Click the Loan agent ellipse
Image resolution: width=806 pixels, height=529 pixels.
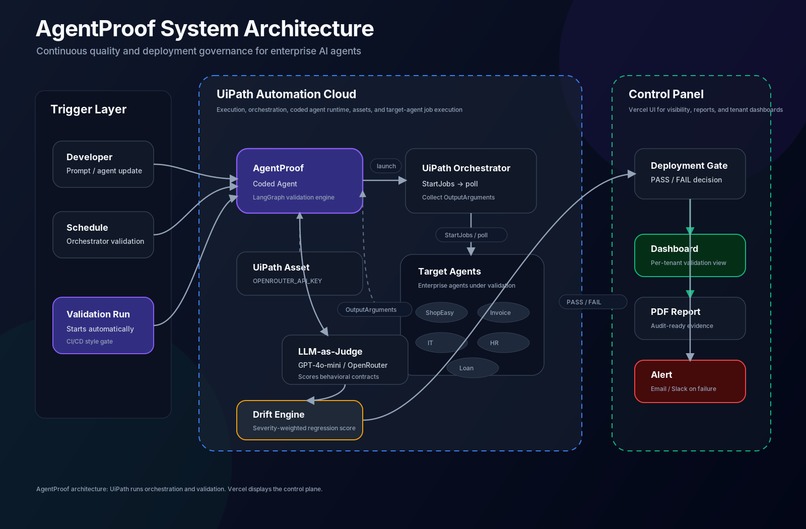(x=472, y=368)
